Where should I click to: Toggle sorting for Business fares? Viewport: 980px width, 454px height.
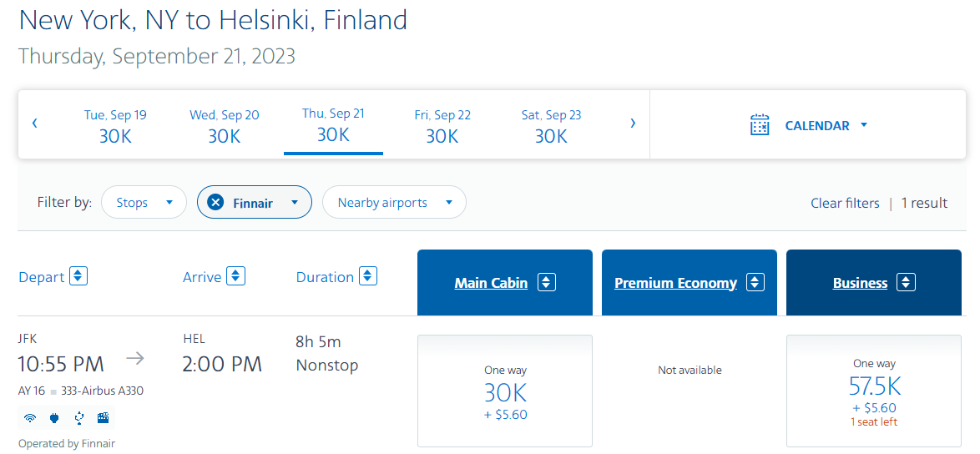[906, 282]
